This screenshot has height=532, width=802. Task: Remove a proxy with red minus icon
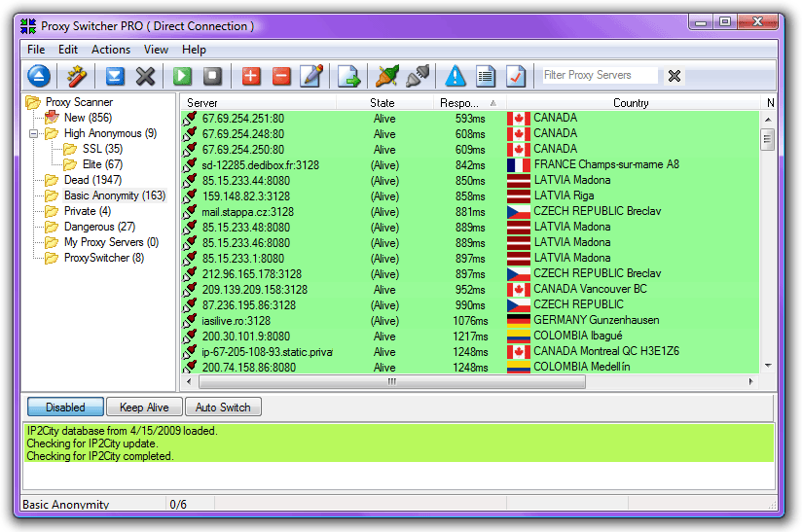point(281,76)
